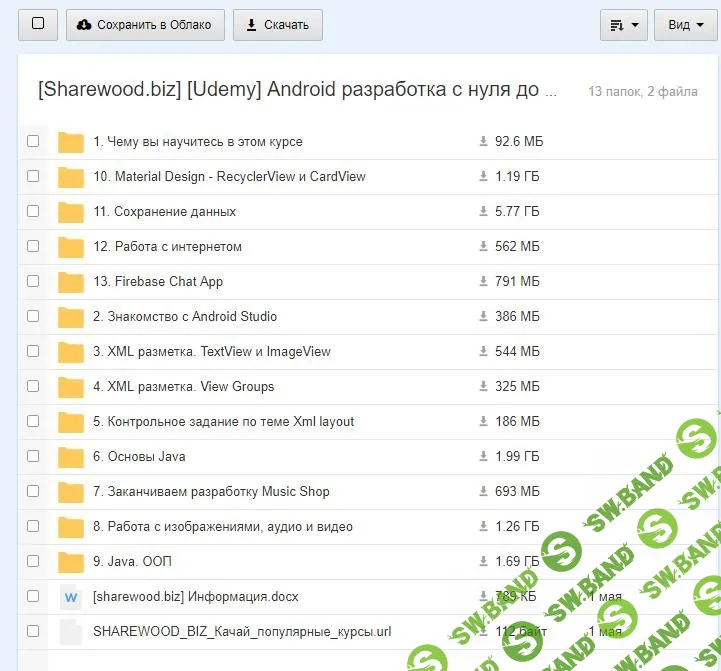The width and height of the screenshot is (721, 671).
Task: Open the sort order dropdown
Action: click(623, 25)
